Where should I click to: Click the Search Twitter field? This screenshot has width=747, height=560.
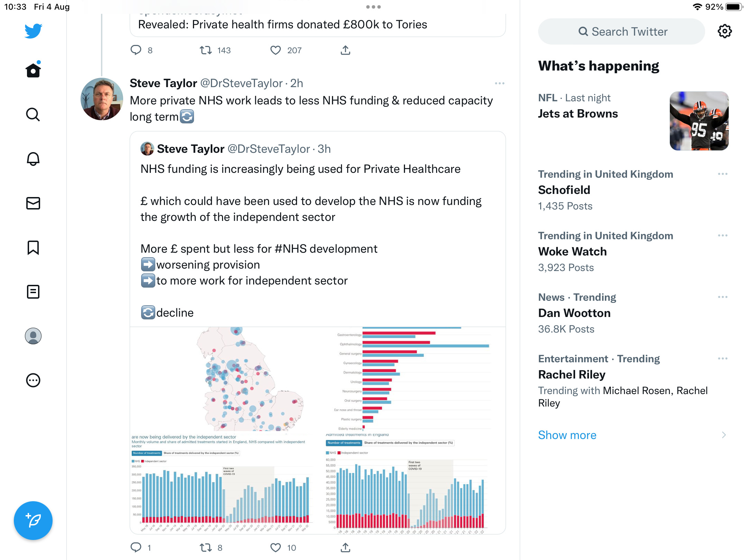(621, 31)
